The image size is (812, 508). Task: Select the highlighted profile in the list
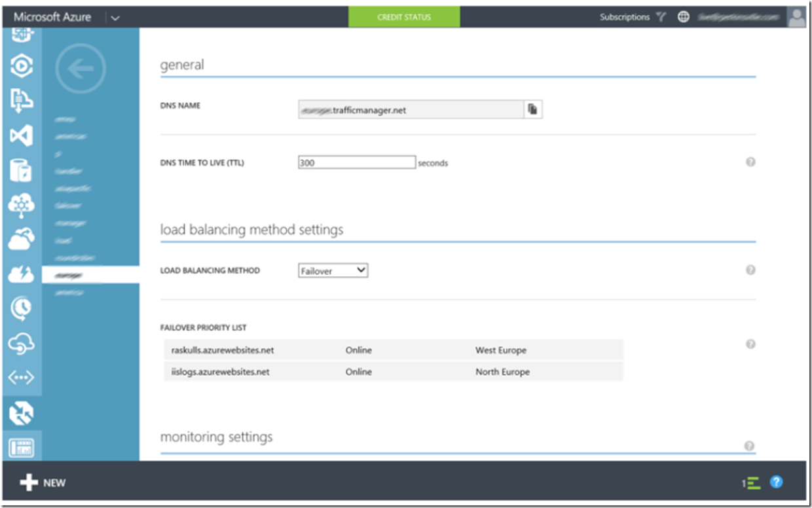(90, 275)
